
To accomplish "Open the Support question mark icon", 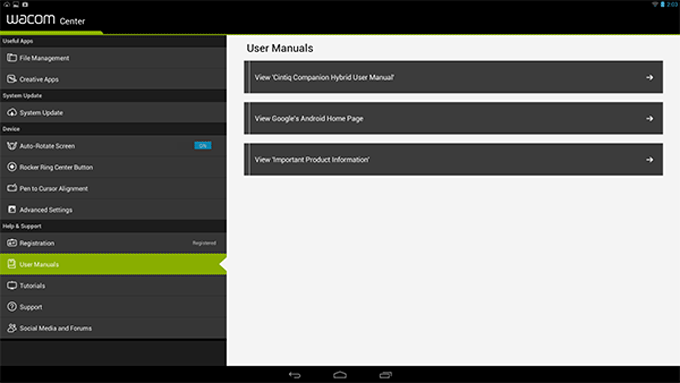I will point(12,307).
